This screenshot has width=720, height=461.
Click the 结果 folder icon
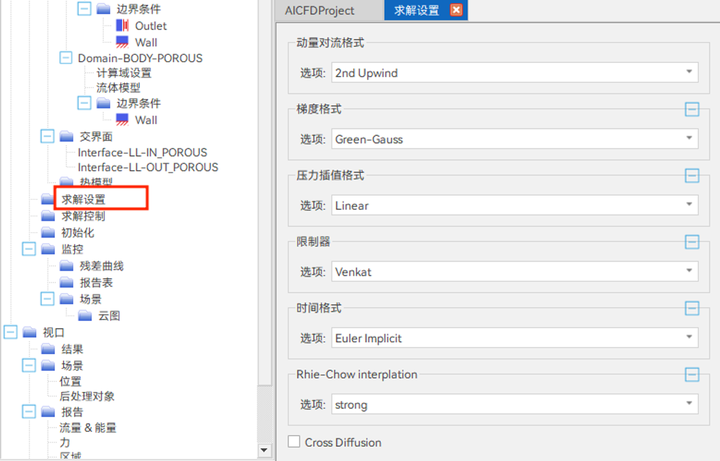coord(48,349)
